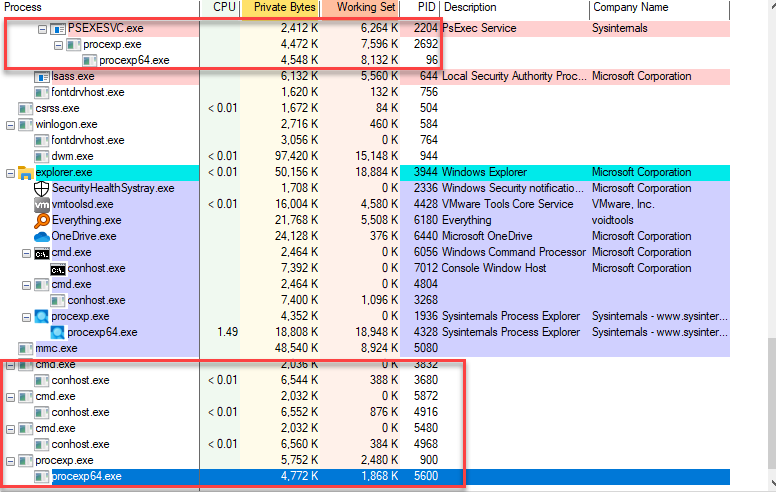The width and height of the screenshot is (776, 492).
Task: Click the scrollbar down arrow
Action: click(x=772, y=484)
